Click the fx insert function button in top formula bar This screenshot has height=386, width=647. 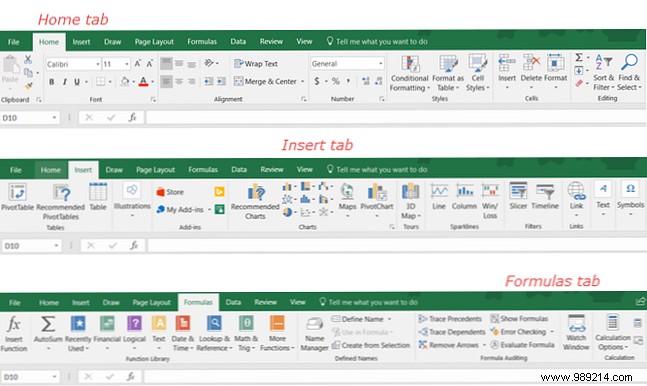click(x=132, y=118)
